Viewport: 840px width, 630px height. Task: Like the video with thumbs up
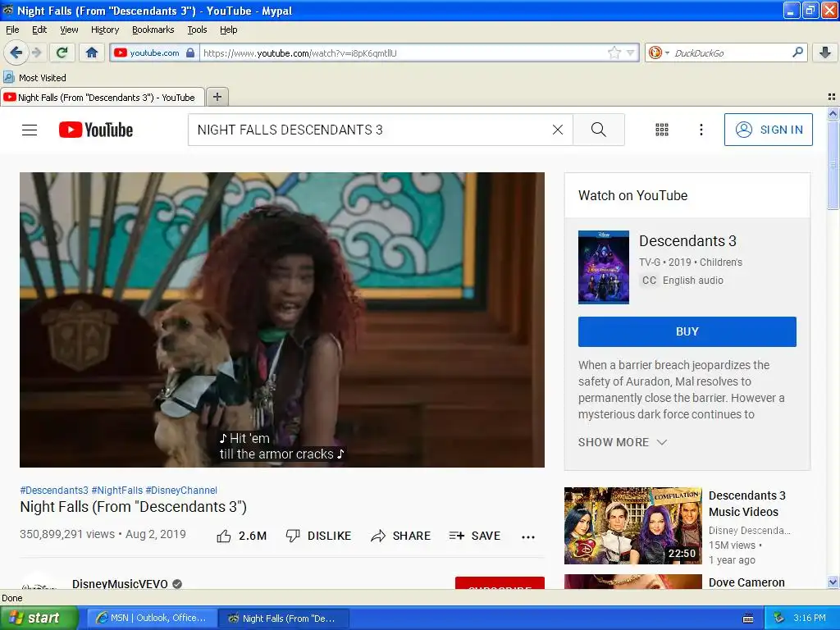[x=241, y=536]
